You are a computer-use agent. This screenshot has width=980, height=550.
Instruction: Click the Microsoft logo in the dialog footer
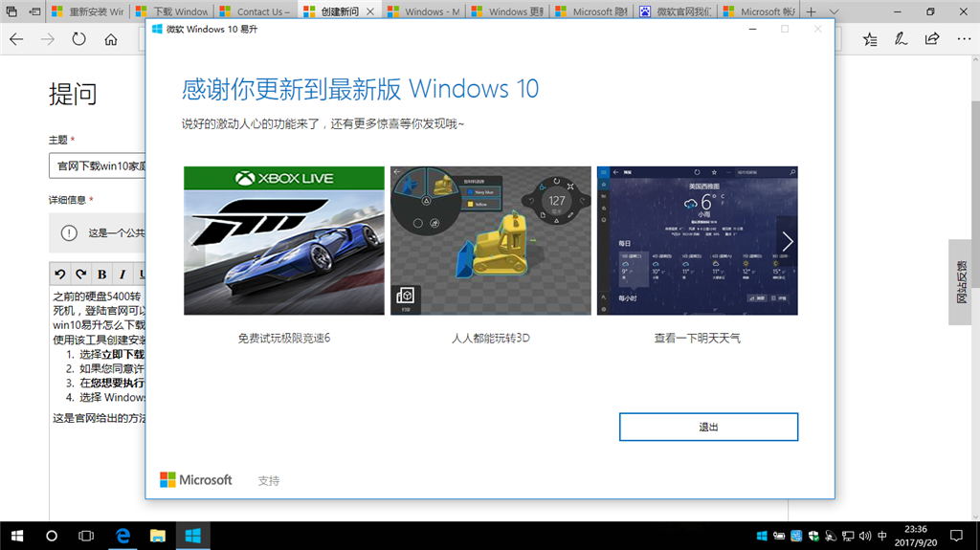[x=195, y=479]
